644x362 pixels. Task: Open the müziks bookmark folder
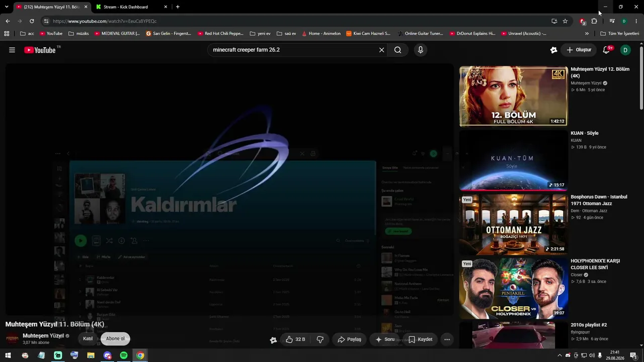(78, 34)
